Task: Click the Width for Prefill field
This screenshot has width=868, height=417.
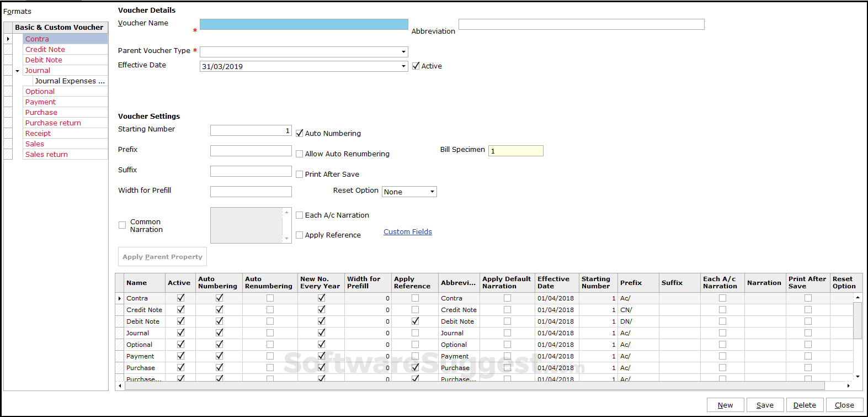Action: [x=251, y=192]
